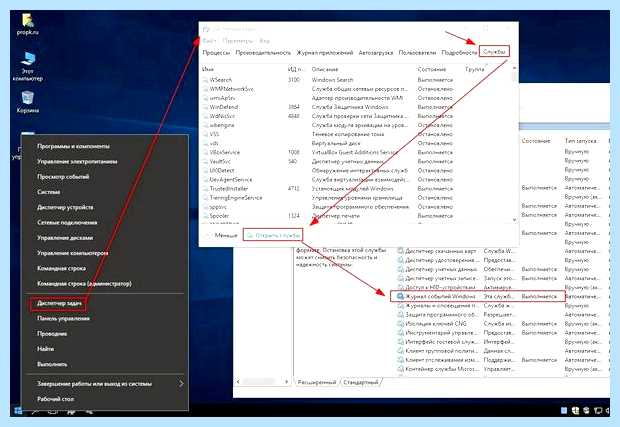This screenshot has height=427, width=620.
Task: Switch to Стандартный tab in Services window
Action: pos(361,382)
